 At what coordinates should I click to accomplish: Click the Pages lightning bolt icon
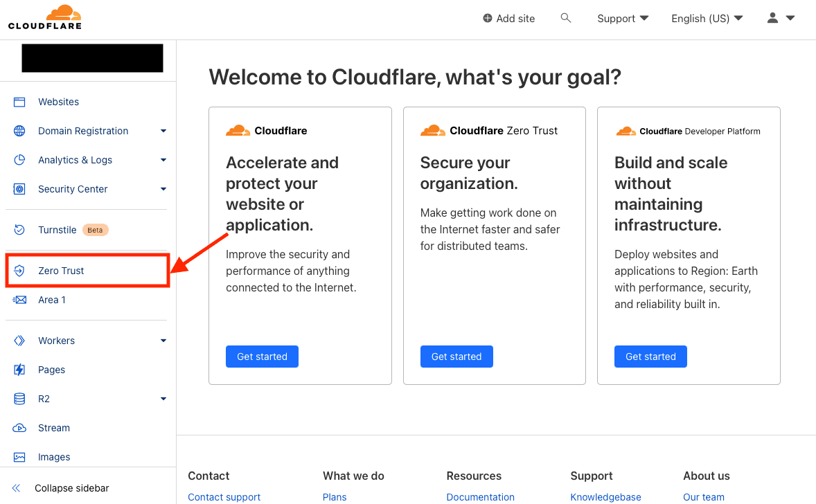click(x=19, y=370)
